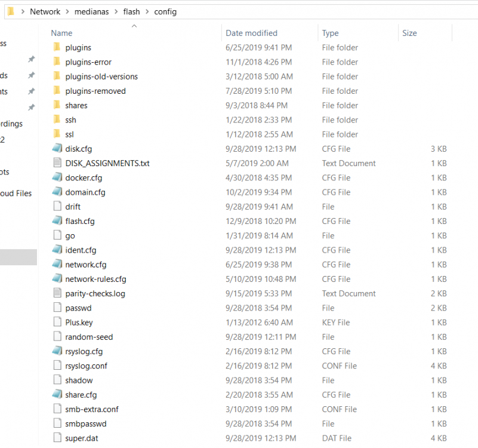Go to Network in the address bar
The image size is (478, 448).
click(45, 11)
